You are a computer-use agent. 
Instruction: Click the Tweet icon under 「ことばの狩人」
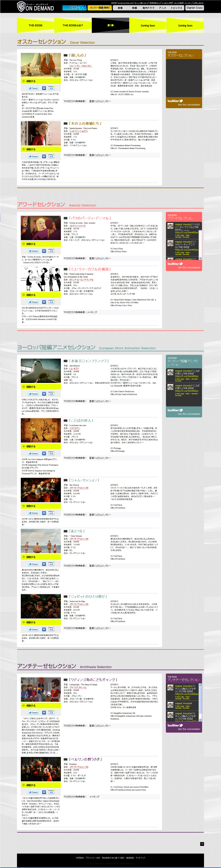click(x=33, y=453)
